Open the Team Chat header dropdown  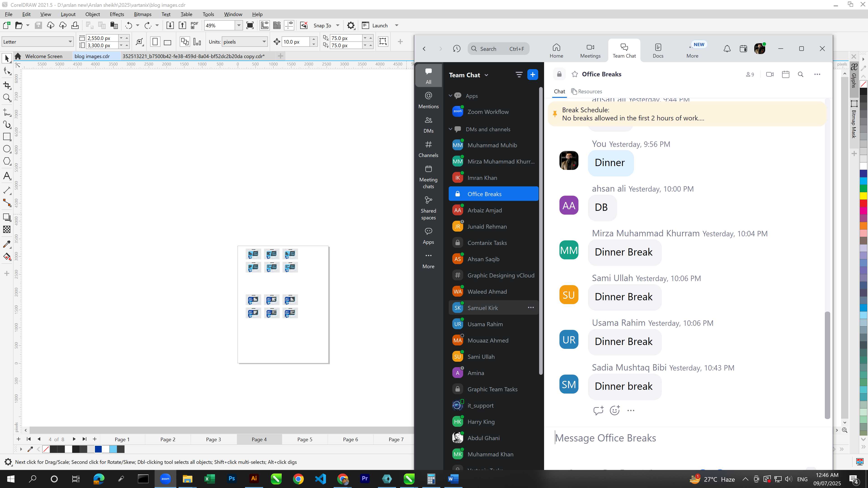486,75
